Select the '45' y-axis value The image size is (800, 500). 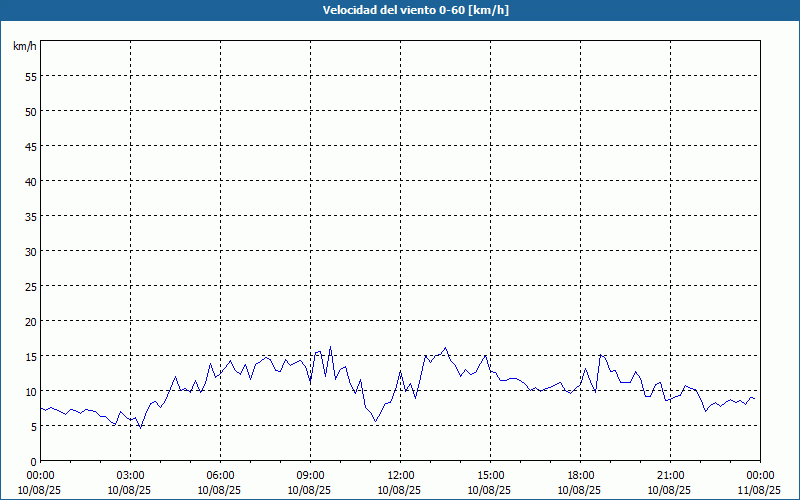pyautogui.click(x=31, y=146)
